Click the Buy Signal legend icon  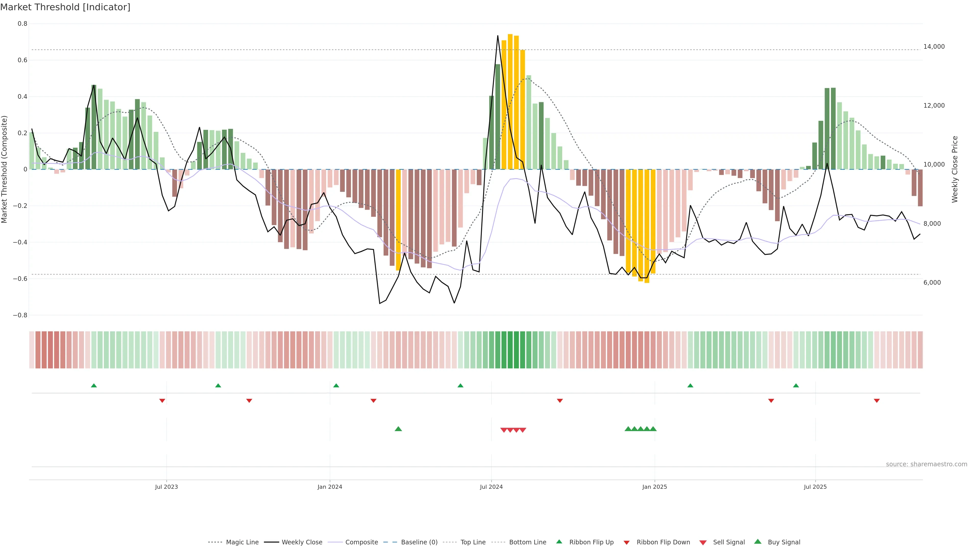757,542
